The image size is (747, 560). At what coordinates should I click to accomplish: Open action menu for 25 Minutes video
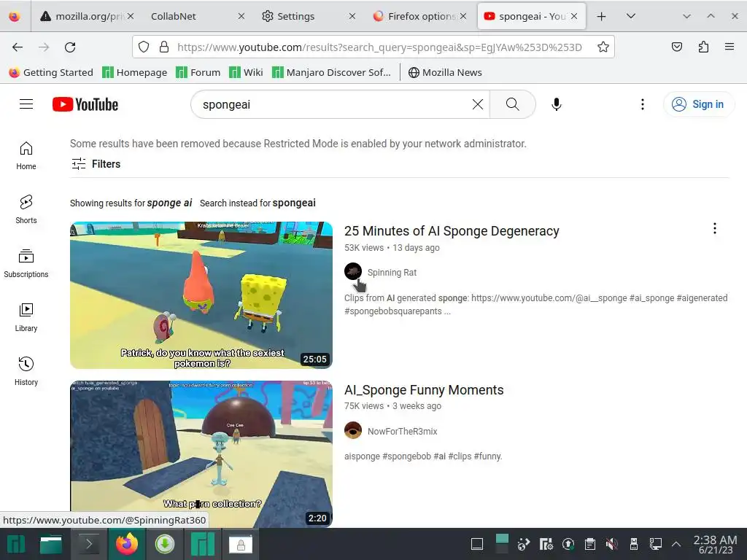pos(715,228)
